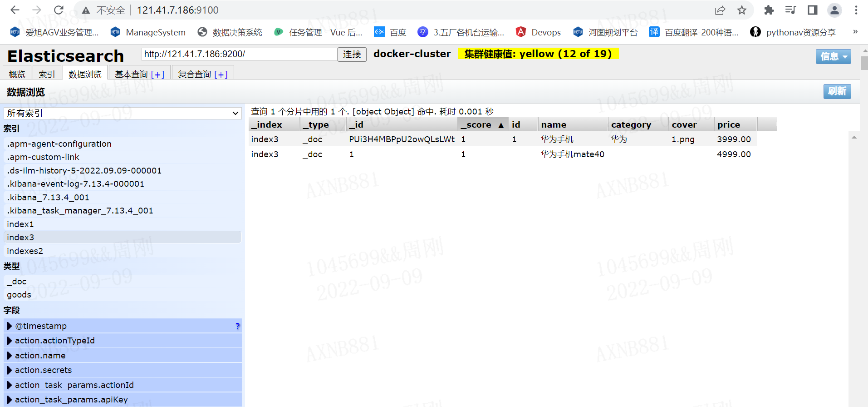Go back in browser history
The image size is (868, 407).
(x=15, y=10)
